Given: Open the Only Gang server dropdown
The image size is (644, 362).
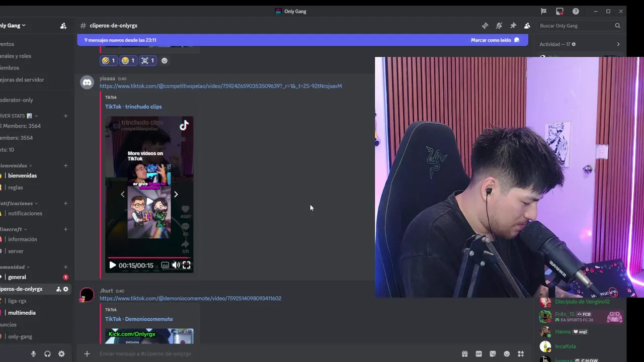Looking at the screenshot, I should pyautogui.click(x=13, y=26).
